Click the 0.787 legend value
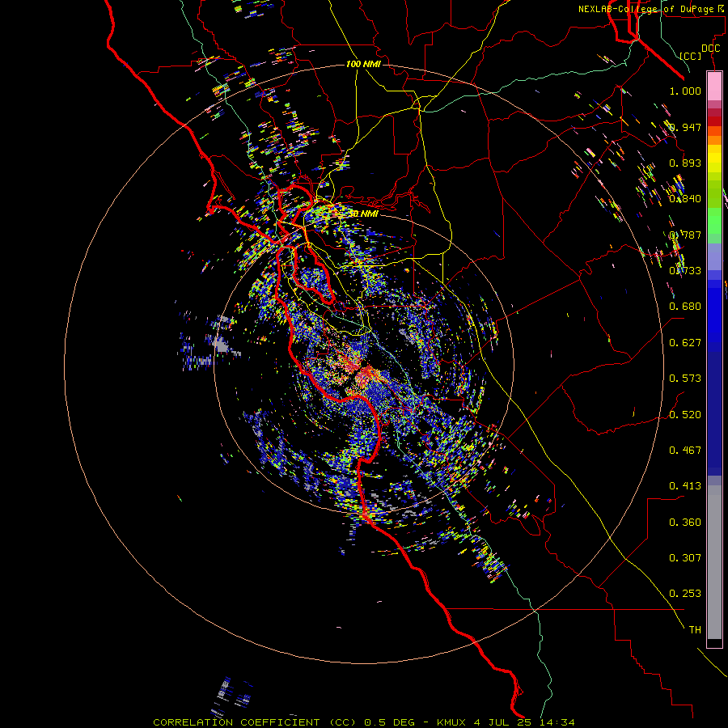728x728 pixels. coord(685,235)
